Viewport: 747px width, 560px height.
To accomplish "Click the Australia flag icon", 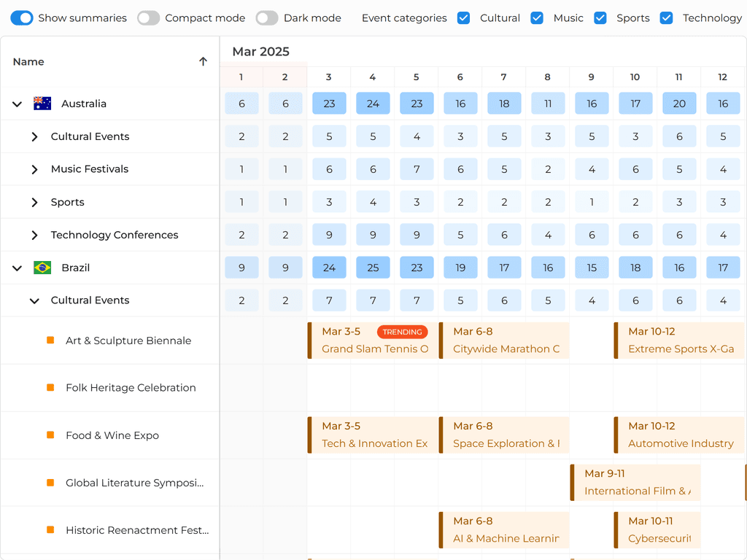I will [42, 104].
